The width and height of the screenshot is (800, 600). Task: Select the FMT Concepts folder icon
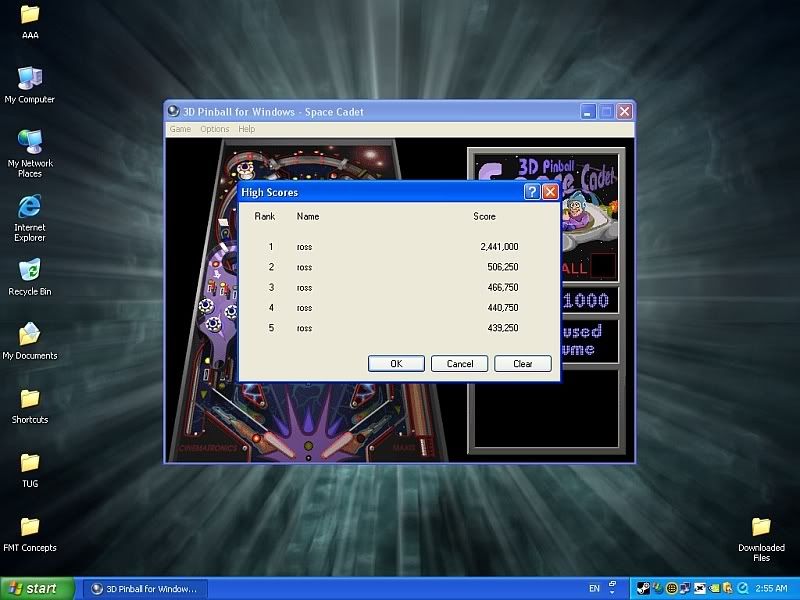pyautogui.click(x=30, y=534)
